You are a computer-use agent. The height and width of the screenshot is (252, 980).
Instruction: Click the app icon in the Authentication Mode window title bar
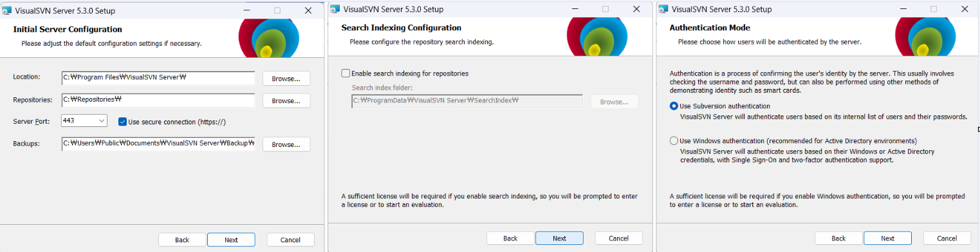tap(663, 10)
